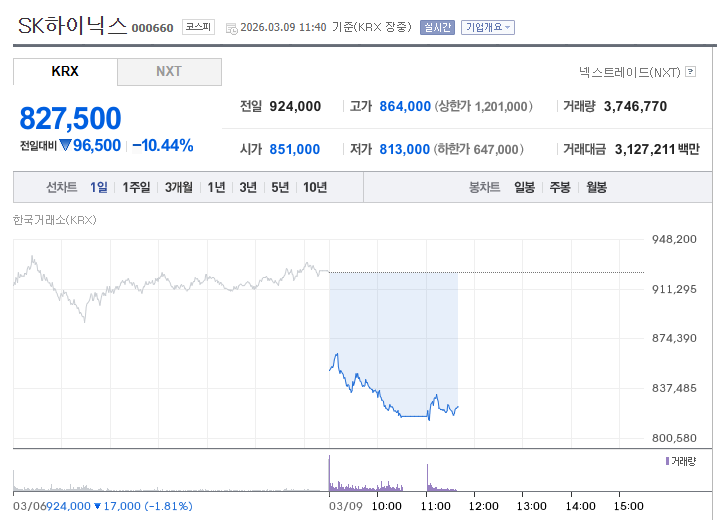
Task: Click the 948,200 y-axis label
Action: 674,239
